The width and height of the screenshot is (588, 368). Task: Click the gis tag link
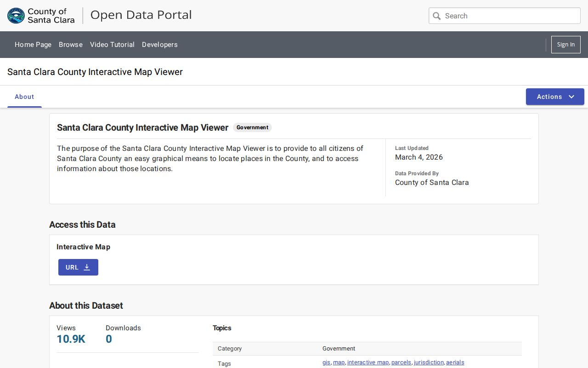(x=326, y=362)
